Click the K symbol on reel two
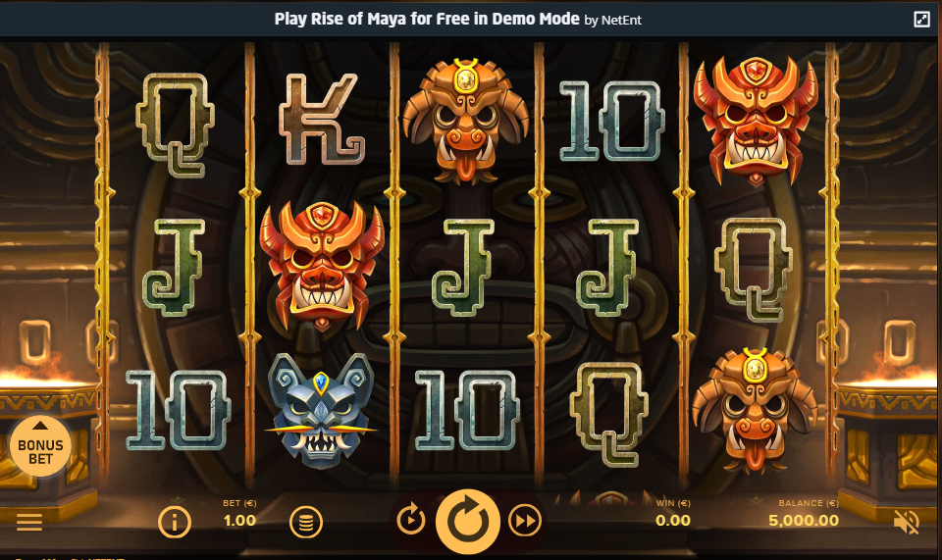Screen dimensions: 942x560 click(322, 119)
